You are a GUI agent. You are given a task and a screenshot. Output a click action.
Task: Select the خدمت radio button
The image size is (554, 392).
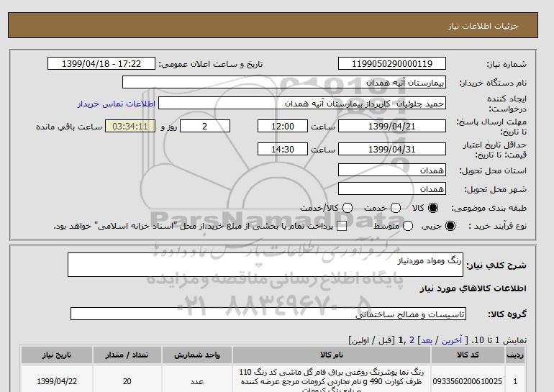(396, 208)
